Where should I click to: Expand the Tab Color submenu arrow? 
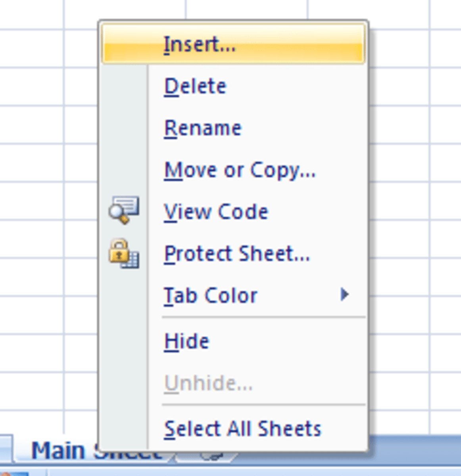pos(344,294)
